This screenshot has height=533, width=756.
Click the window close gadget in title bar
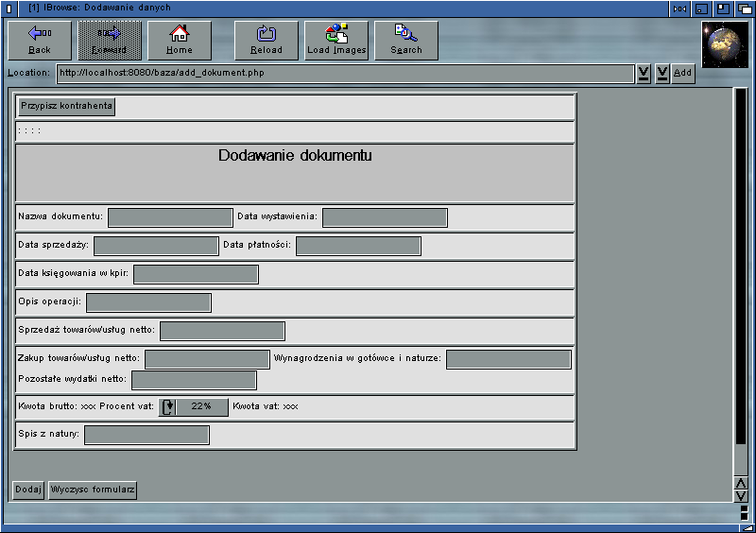[x=9, y=9]
